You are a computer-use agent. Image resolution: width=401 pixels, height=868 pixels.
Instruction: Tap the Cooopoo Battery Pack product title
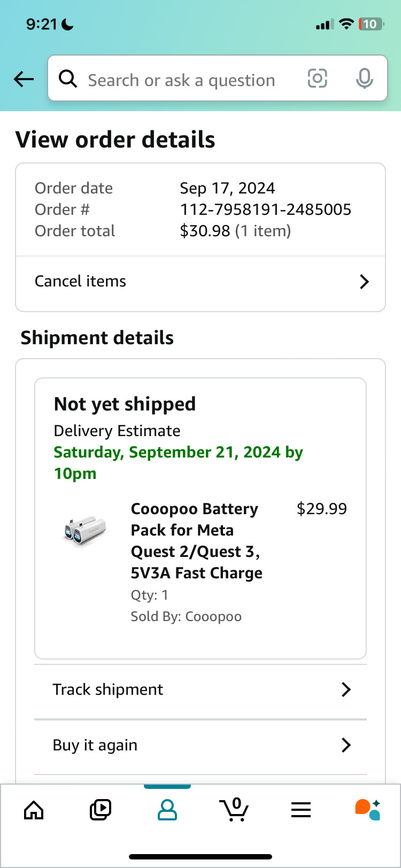click(196, 540)
